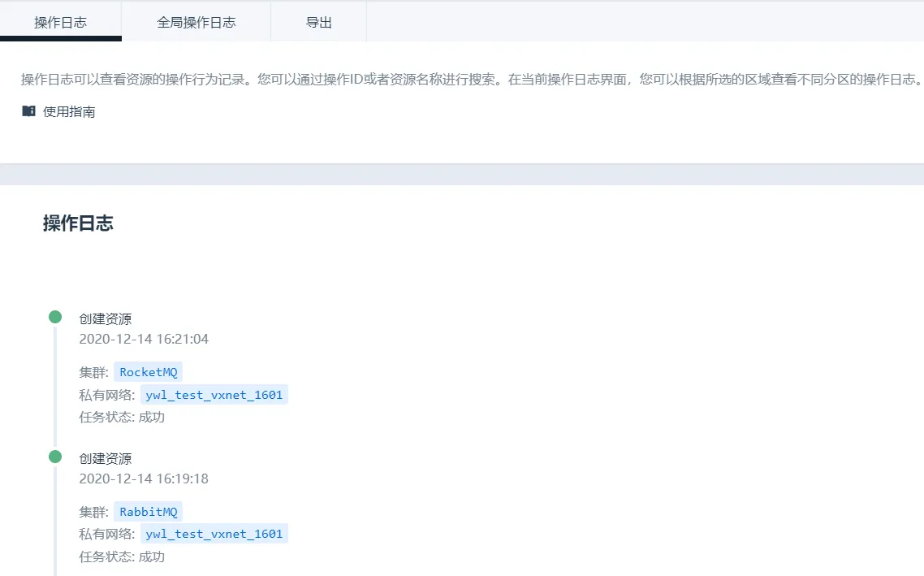Click the 创建资源 title dated 16:21:04
Screen dimensions: 924x576
tap(105, 319)
